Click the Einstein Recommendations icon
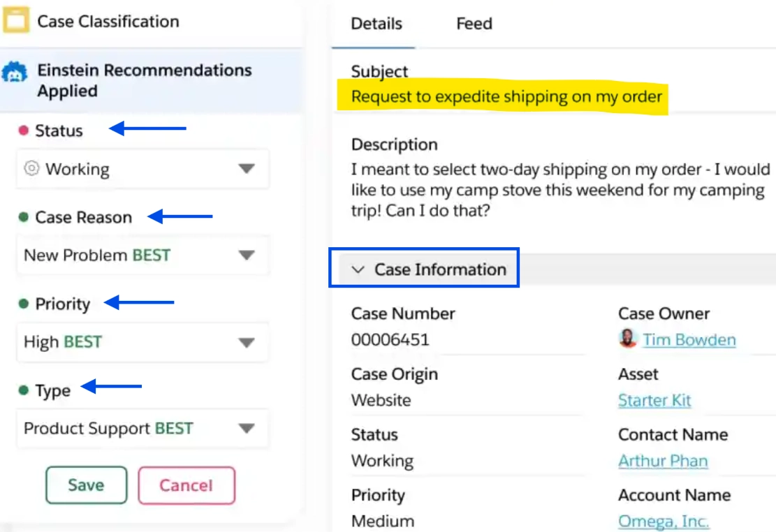776x532 pixels. 15,73
